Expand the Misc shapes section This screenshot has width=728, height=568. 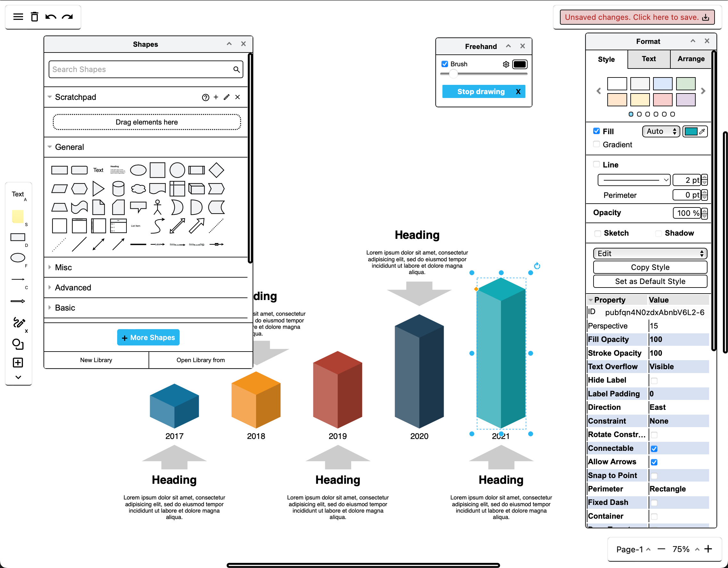[63, 267]
